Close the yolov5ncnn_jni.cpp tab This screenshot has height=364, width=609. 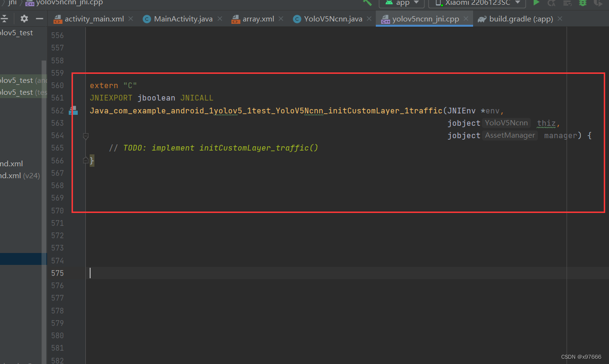[466, 19]
